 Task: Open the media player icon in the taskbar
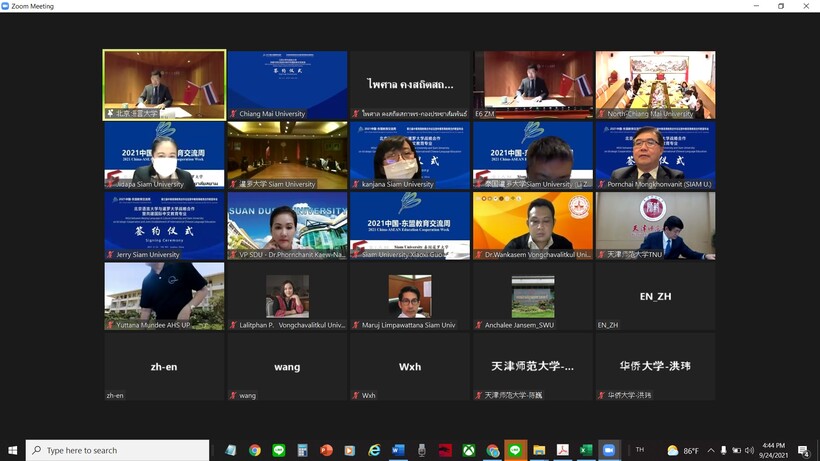[350, 450]
